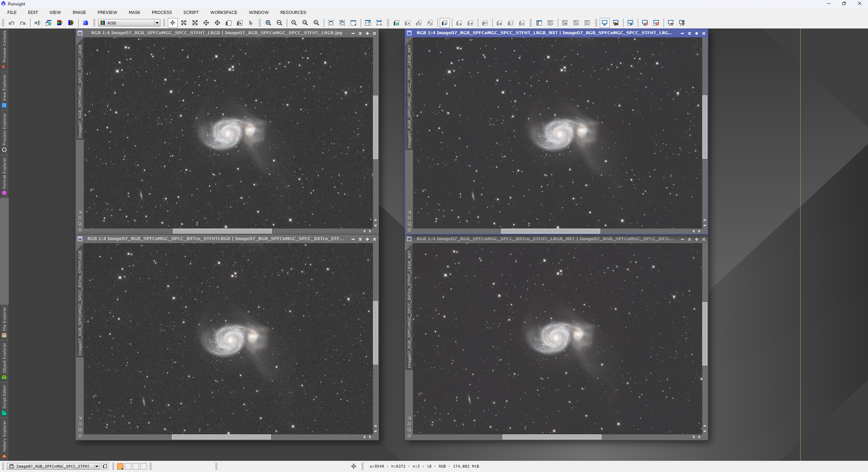Click the galaxy in the bottom-left image
The height and width of the screenshot is (472, 868).
click(x=234, y=340)
